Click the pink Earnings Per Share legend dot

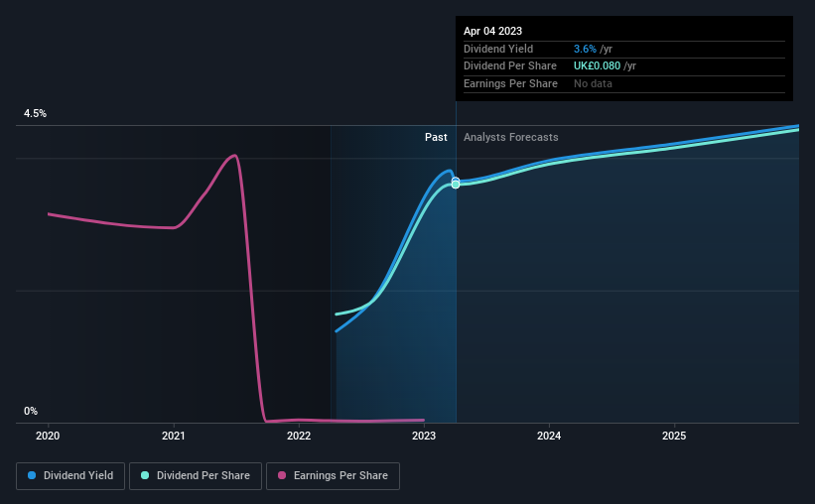[x=282, y=475]
